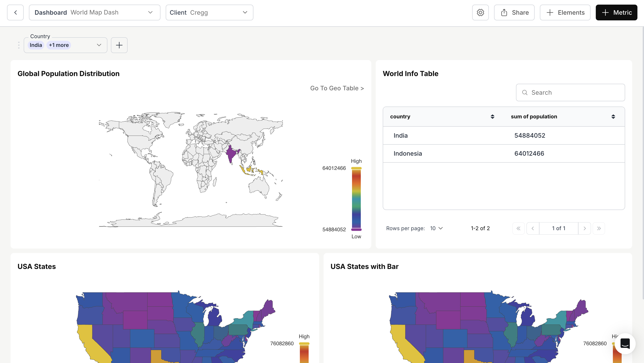Click the plus icon to add filter
Screen dimensions: 644x363
(x=119, y=45)
